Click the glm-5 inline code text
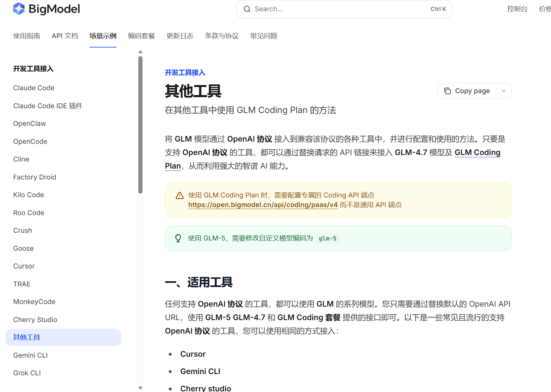Screen dimensions: 551x392 (x=328, y=239)
